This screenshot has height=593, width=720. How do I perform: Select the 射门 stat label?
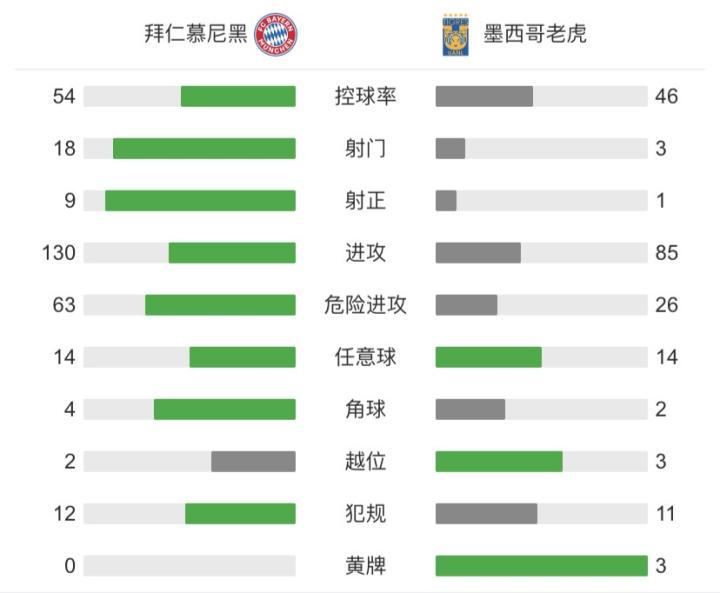[x=365, y=149]
